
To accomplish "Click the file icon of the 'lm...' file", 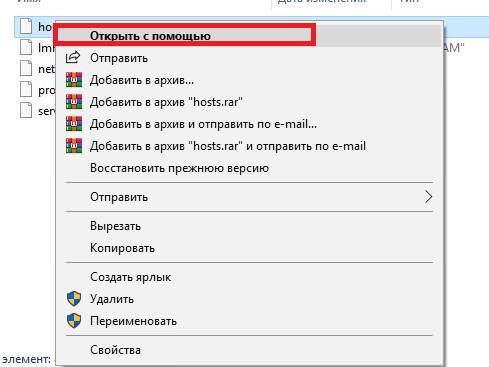I will pos(26,47).
